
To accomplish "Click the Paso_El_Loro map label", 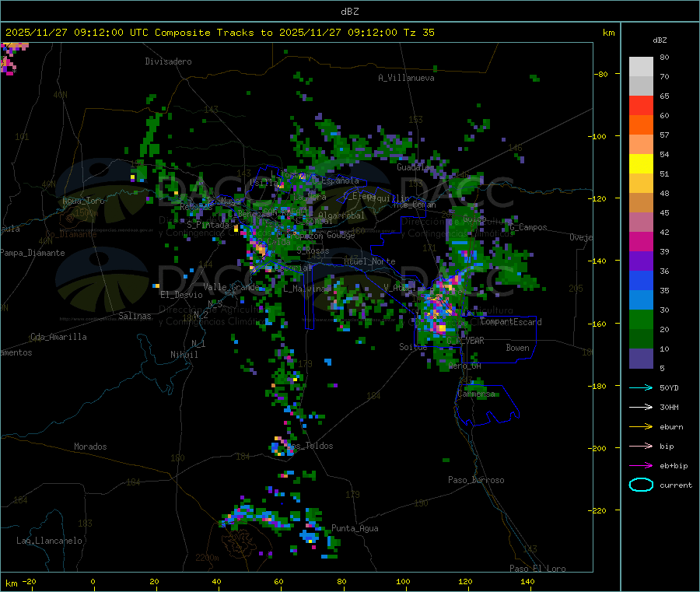I will [x=538, y=569].
